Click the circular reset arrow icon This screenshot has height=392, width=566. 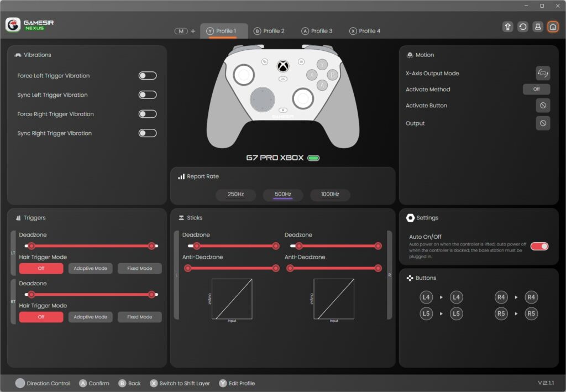(x=523, y=27)
